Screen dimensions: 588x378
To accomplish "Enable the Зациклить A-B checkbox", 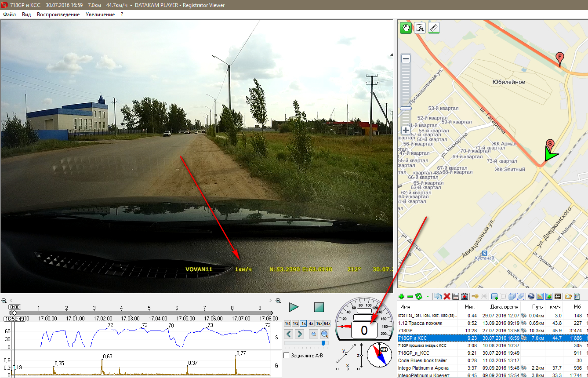I will click(287, 355).
